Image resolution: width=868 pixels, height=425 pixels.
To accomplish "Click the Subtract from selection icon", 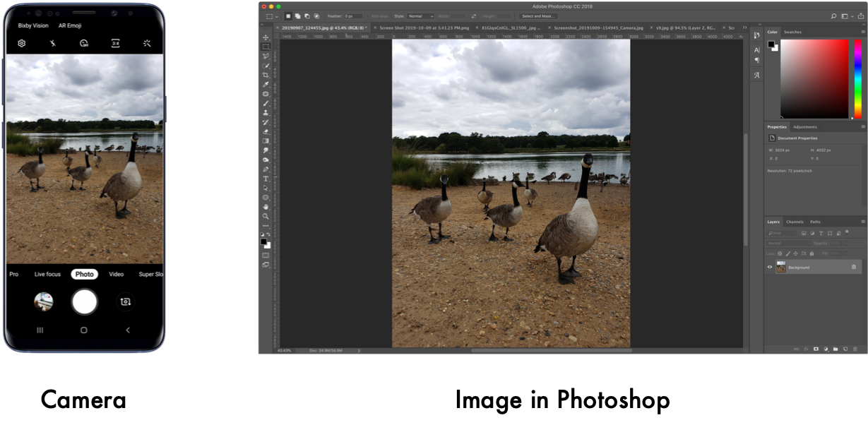I will [x=307, y=16].
